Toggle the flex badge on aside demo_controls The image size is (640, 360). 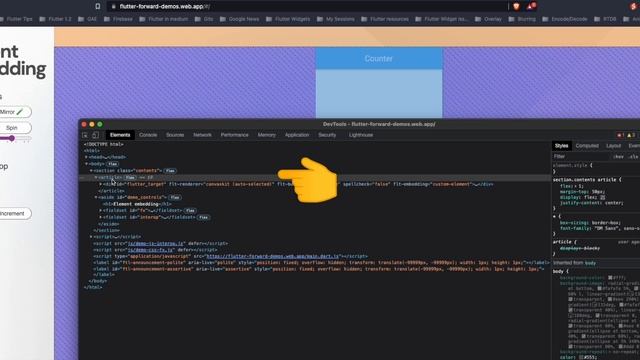[x=175, y=198]
